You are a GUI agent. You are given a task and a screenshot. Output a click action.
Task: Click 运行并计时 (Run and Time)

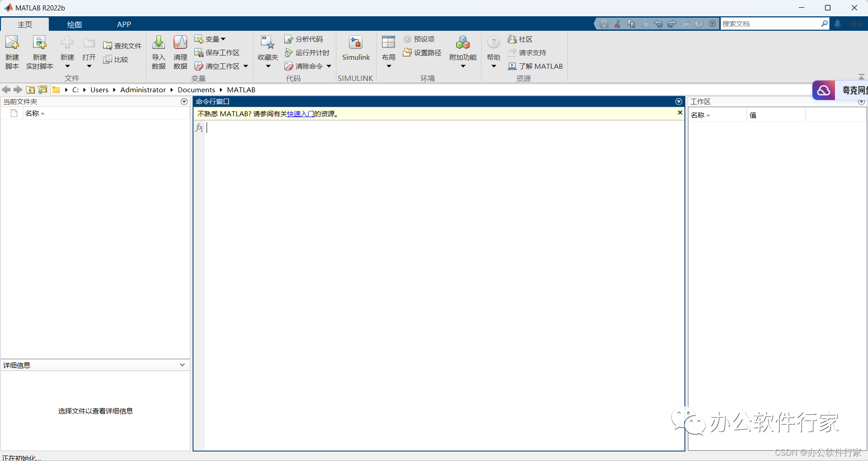tap(307, 52)
